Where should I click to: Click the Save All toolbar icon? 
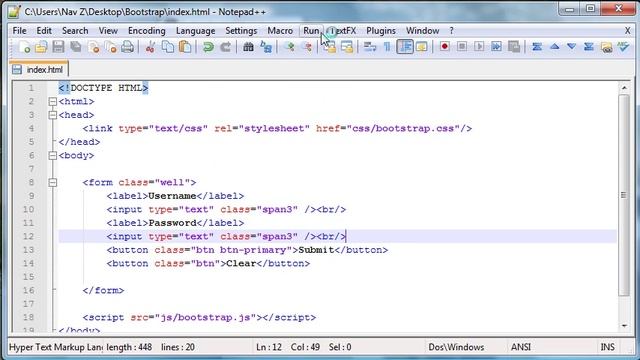pyautogui.click(x=76, y=47)
